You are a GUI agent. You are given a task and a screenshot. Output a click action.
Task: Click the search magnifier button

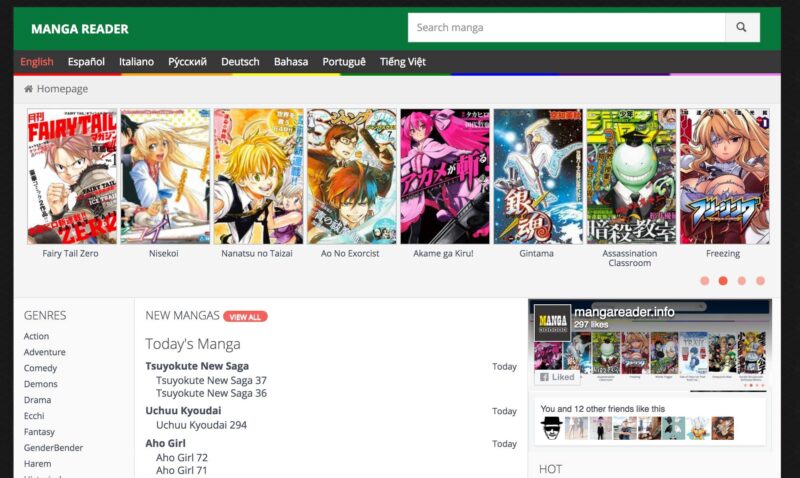coord(742,28)
